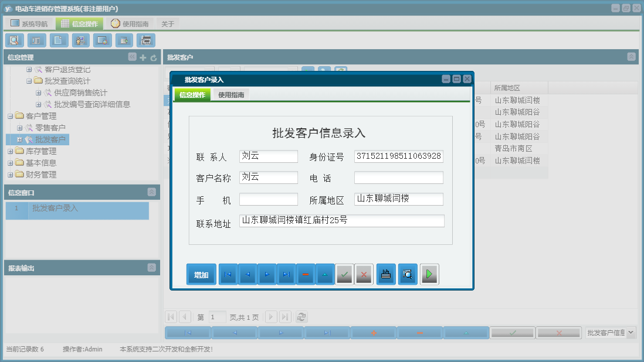
Task: Select 批发客户 in the tree
Action: [50, 140]
